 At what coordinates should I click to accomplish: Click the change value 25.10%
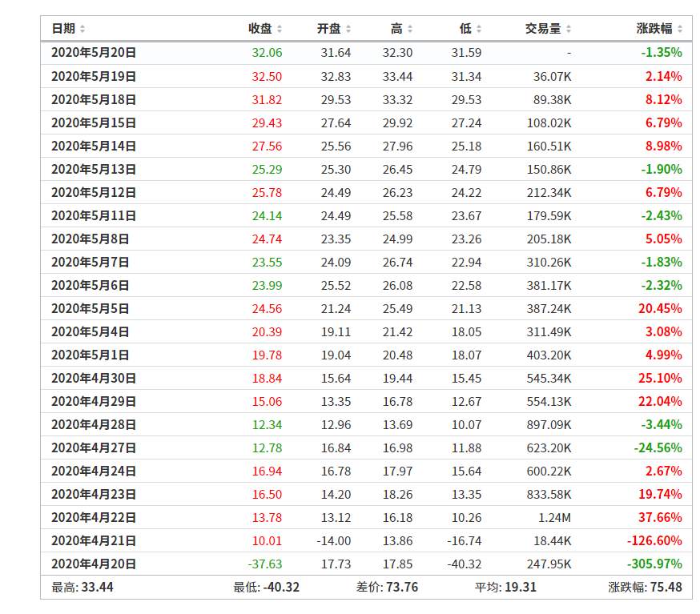click(660, 378)
